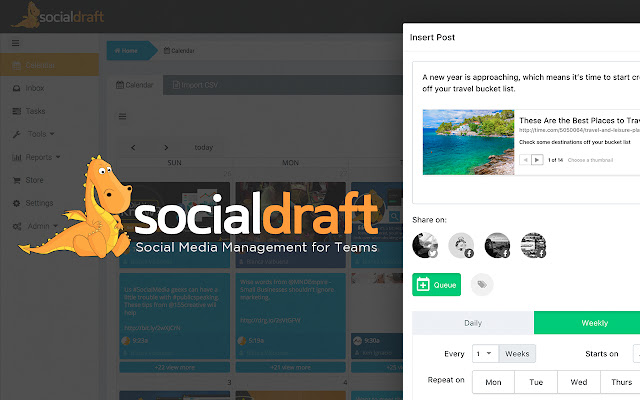Toggle Tue in Repeat on
This screenshot has width=640, height=400.
click(536, 382)
